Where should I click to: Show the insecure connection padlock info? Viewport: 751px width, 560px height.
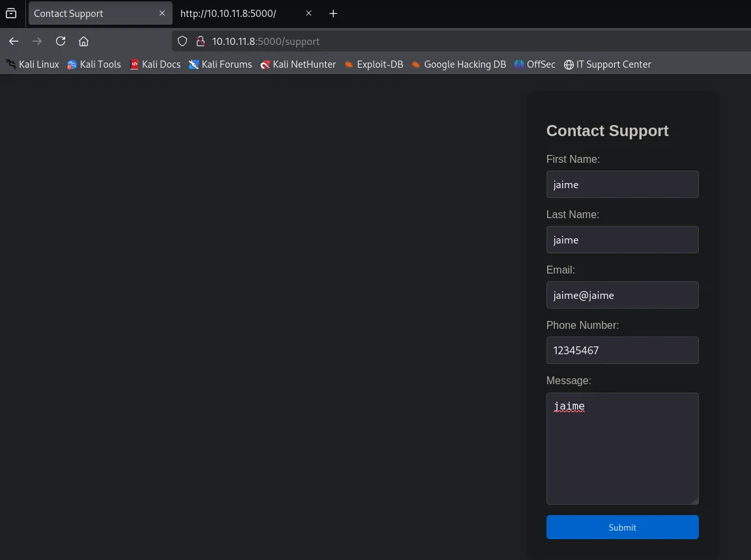point(201,41)
